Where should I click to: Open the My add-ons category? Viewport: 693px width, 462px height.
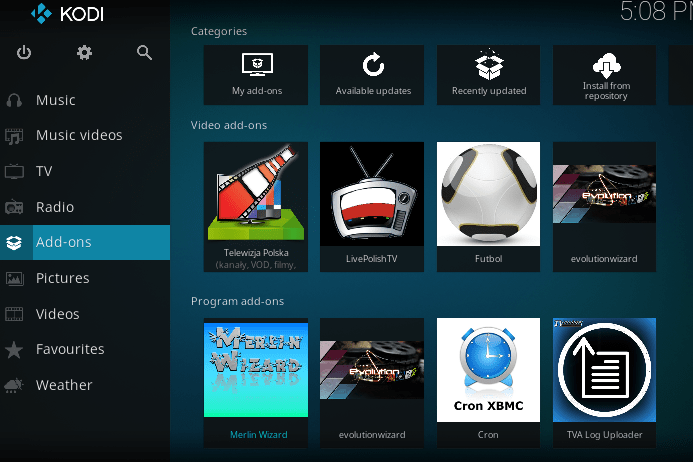tap(256, 75)
